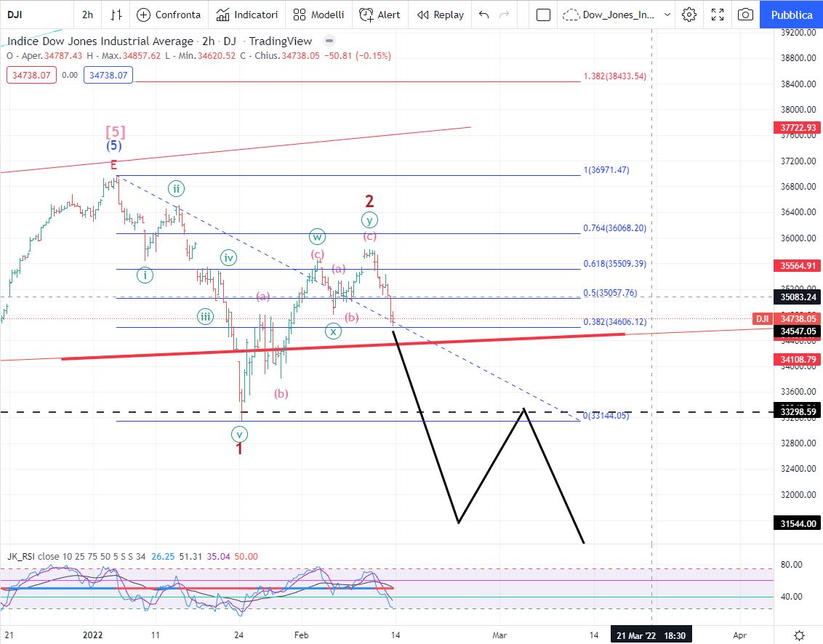Select the 0.382(34606.12) Fibonacci label
Viewport: 823px width, 644px height.
614,322
